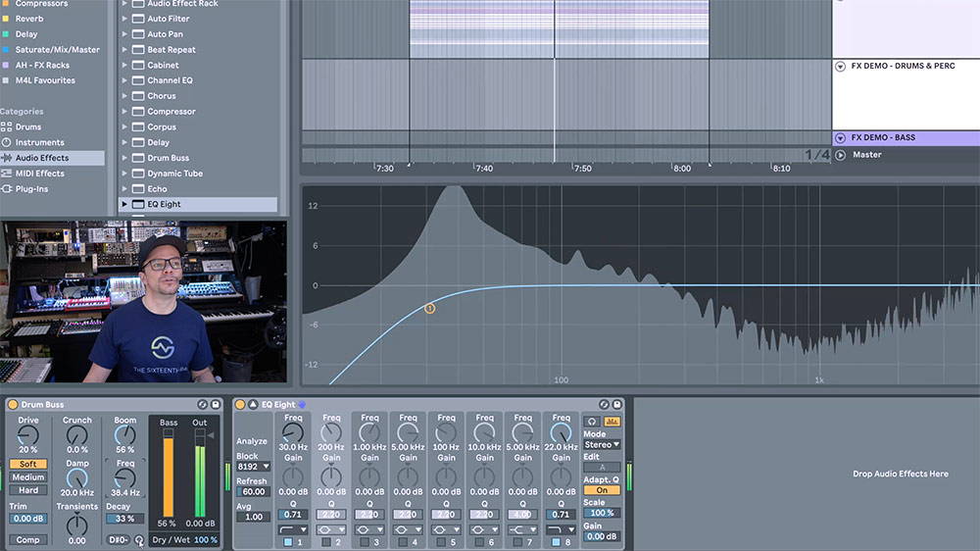Viewport: 980px width, 551px height.
Task: Toggle Adapt. Q On button
Action: [x=602, y=490]
